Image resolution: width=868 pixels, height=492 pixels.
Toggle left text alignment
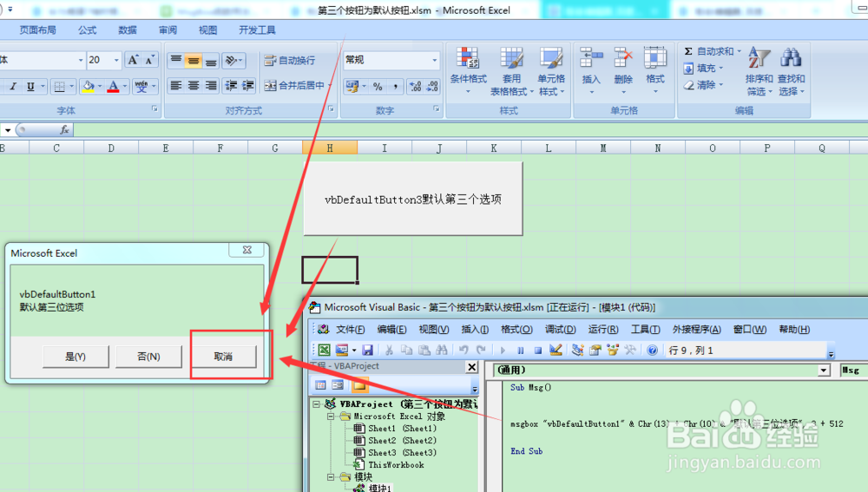[175, 85]
